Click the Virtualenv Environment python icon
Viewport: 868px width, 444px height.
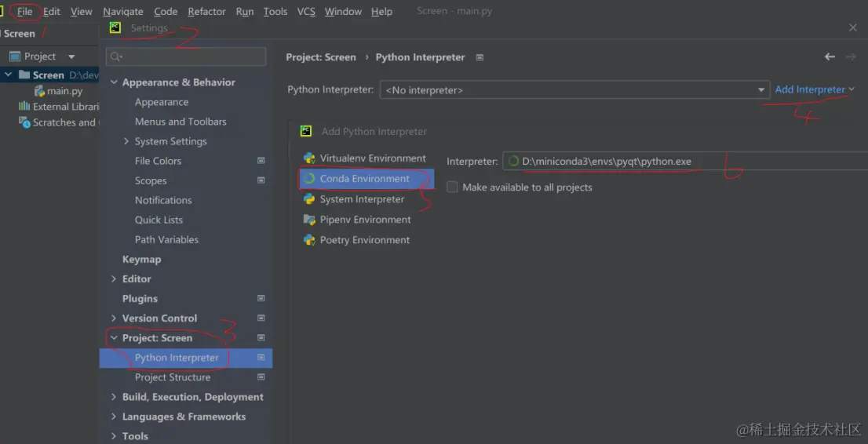[x=309, y=158]
